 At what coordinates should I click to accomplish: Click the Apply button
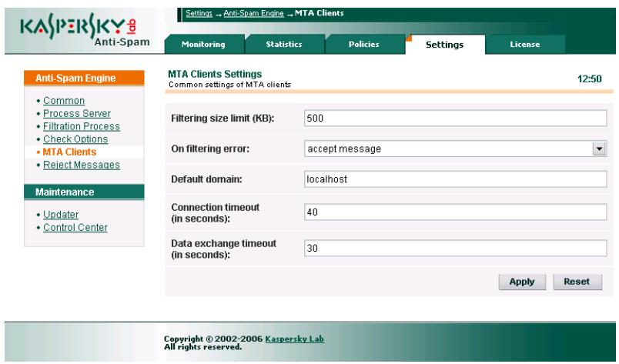point(522,282)
